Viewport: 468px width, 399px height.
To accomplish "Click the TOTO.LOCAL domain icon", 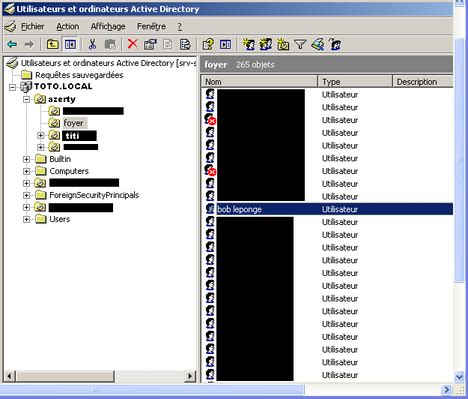I will pyautogui.click(x=26, y=87).
